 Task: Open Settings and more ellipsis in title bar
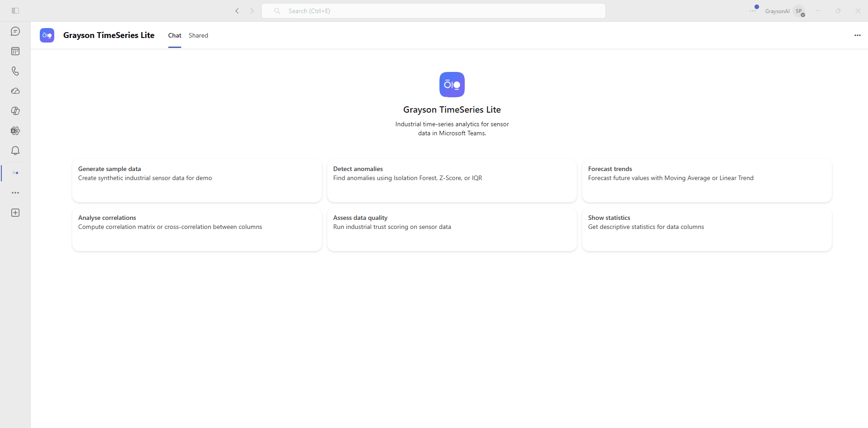point(753,11)
